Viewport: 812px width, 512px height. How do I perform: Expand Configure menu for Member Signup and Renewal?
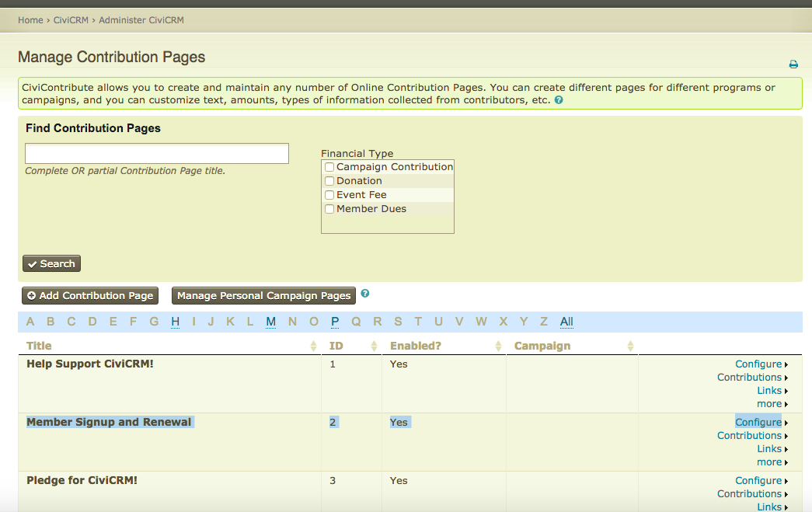[761, 423]
